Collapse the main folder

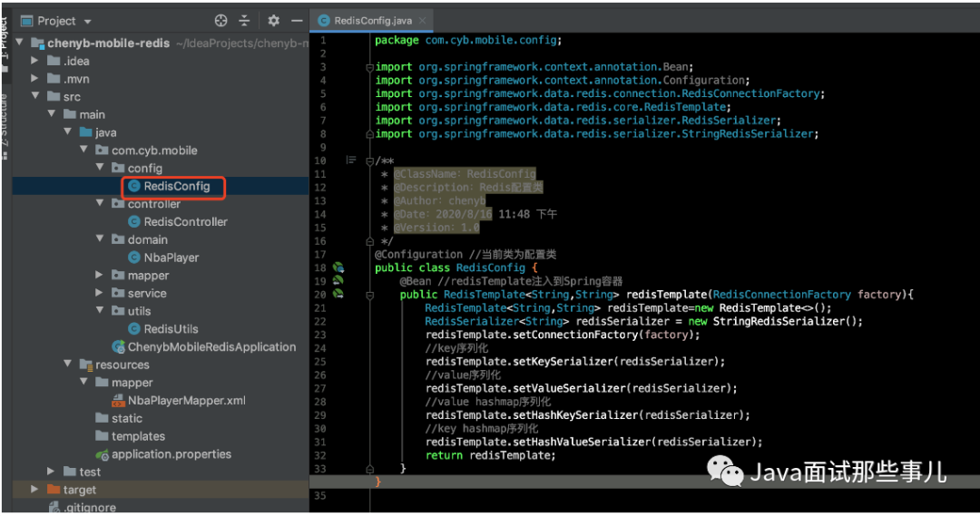(52, 114)
